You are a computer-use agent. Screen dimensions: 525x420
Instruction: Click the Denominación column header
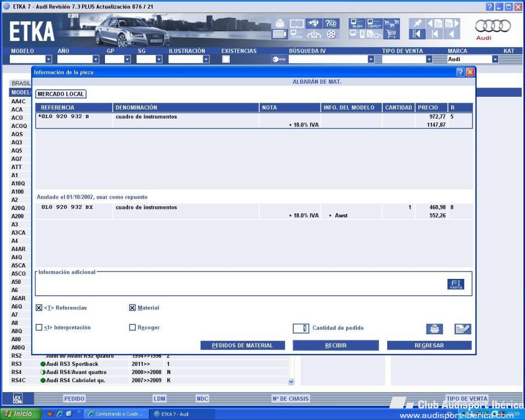186,108
